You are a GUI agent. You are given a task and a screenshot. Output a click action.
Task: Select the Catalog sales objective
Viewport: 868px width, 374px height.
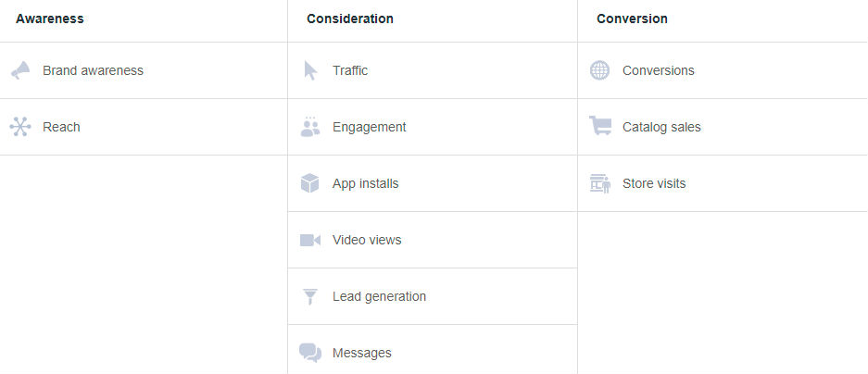[x=661, y=127]
